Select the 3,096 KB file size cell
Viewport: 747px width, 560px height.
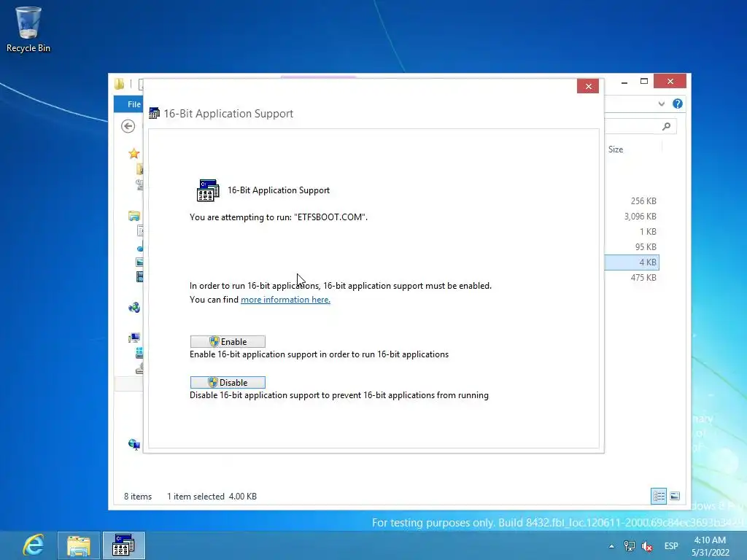click(640, 216)
